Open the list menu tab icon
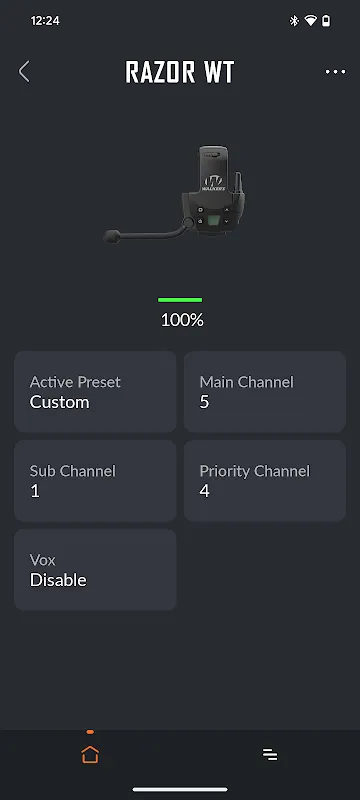Screen dimensions: 360x800 [x=270, y=754]
